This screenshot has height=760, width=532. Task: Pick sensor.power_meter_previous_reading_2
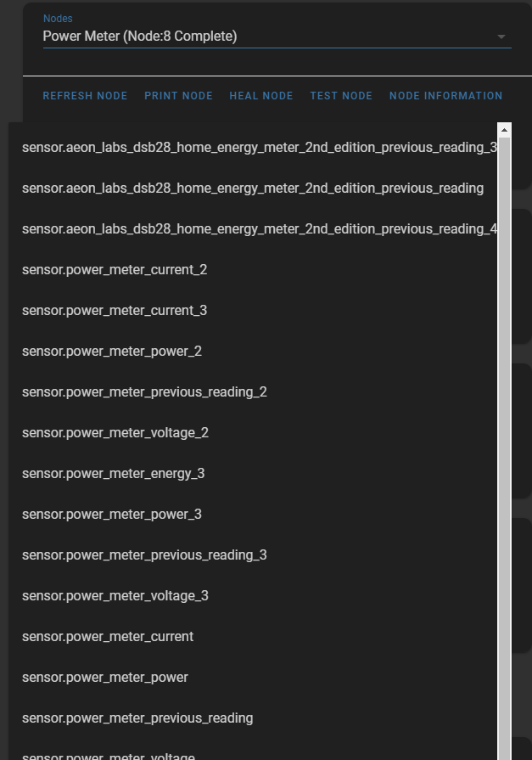click(x=144, y=392)
